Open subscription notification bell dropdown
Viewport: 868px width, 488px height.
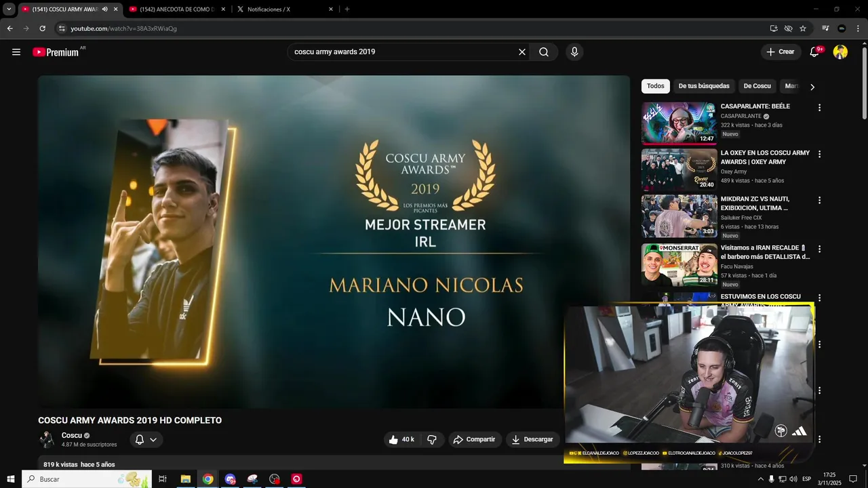point(146,439)
